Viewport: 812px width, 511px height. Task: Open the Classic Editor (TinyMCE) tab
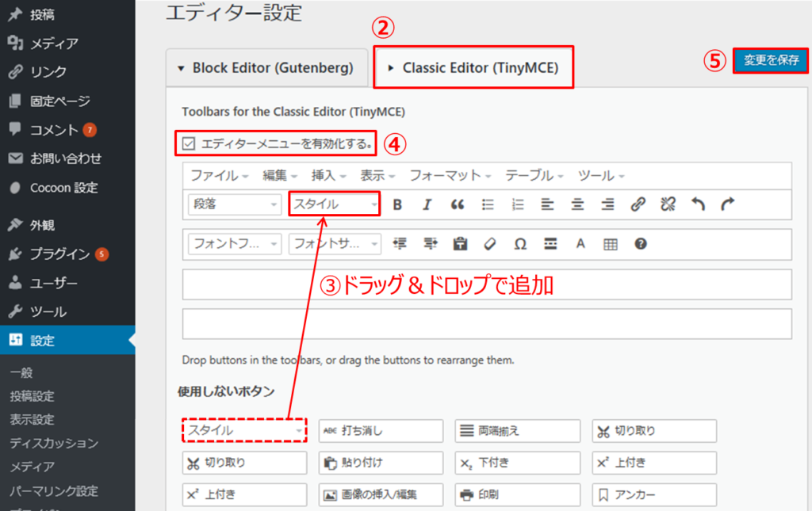pos(474,68)
